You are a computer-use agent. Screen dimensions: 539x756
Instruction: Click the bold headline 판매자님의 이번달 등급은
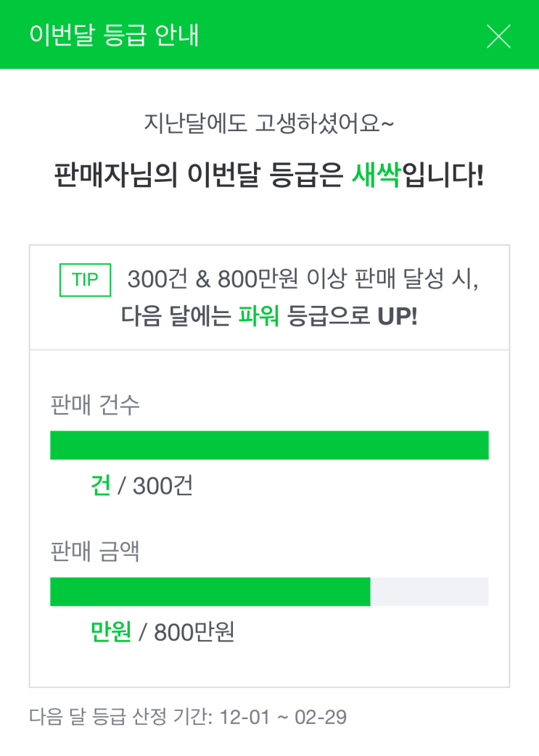[x=199, y=176]
